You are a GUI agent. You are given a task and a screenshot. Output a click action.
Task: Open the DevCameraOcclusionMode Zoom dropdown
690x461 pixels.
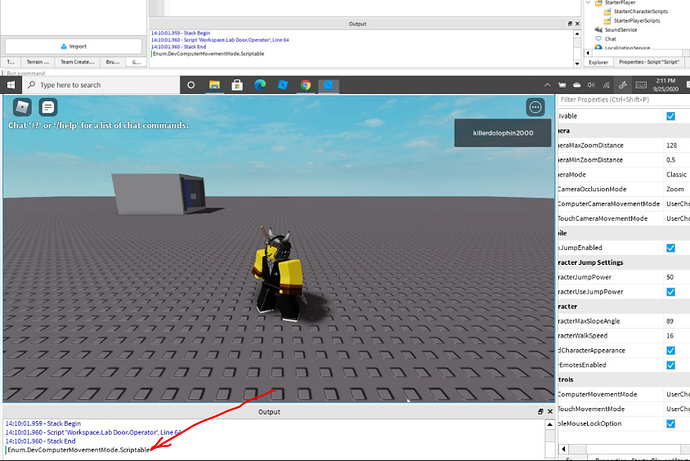(x=676, y=189)
